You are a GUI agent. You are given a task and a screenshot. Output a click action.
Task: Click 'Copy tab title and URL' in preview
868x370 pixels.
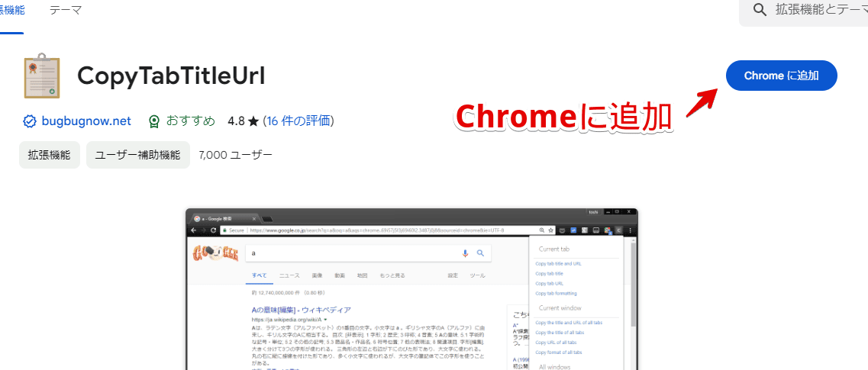(558, 264)
